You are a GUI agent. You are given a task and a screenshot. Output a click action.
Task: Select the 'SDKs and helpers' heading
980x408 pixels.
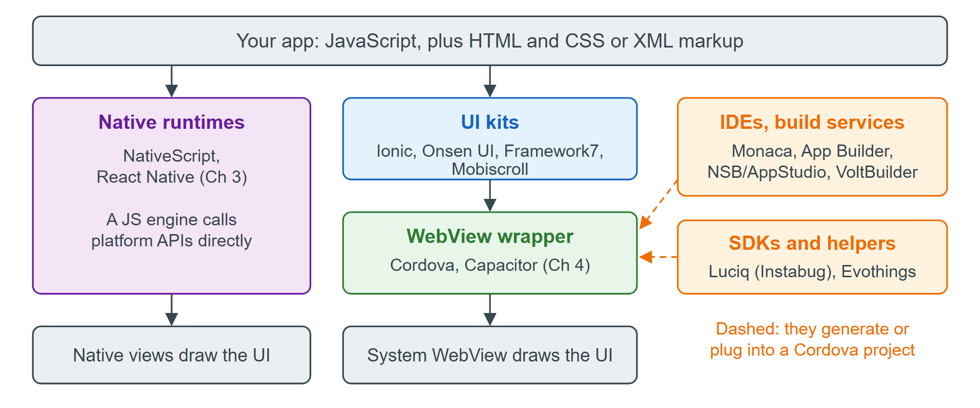[812, 243]
